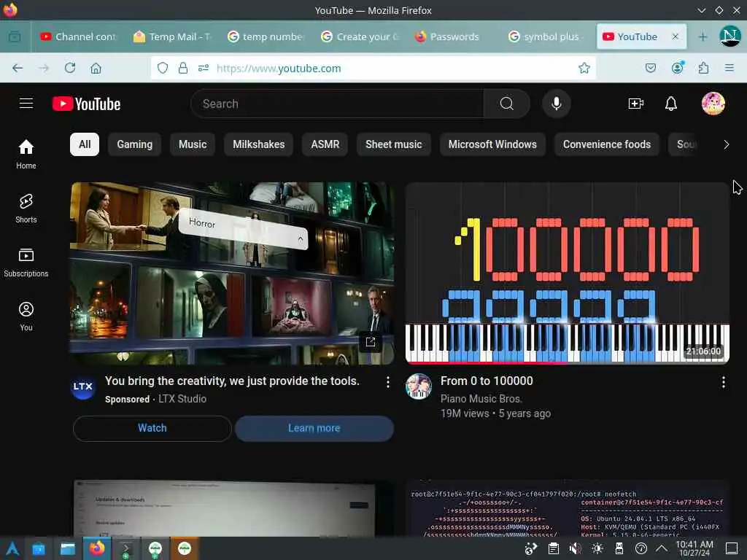This screenshot has width=747, height=560.
Task: Filter by the Milkshakes chip
Action: click(x=259, y=144)
